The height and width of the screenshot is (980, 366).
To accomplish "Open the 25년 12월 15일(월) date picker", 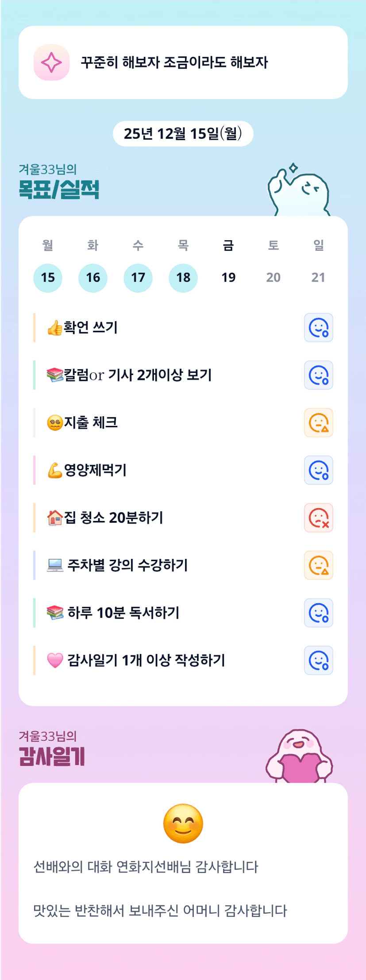I will tap(183, 134).
